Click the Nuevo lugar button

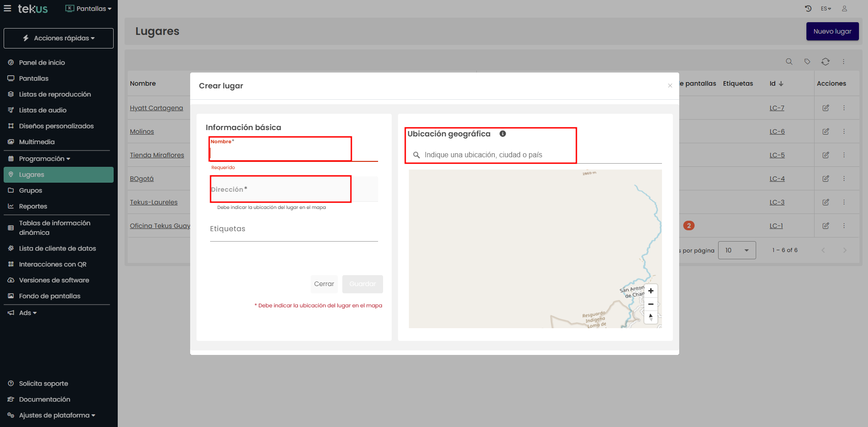(x=832, y=31)
